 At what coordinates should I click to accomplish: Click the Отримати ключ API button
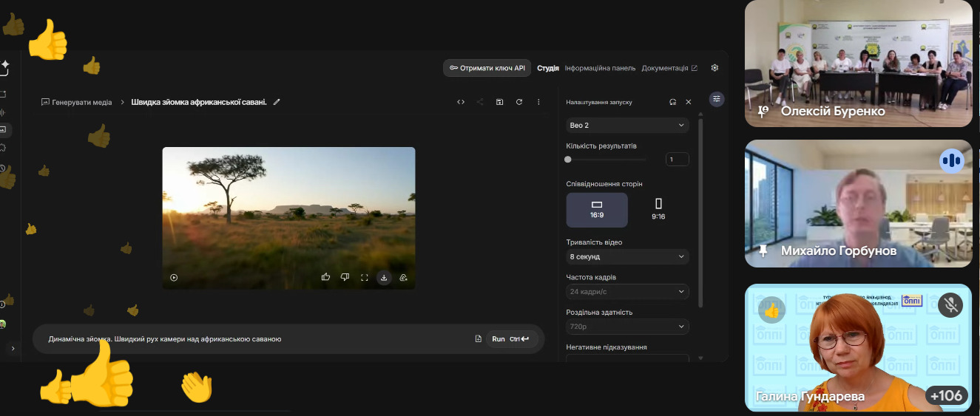click(x=487, y=68)
